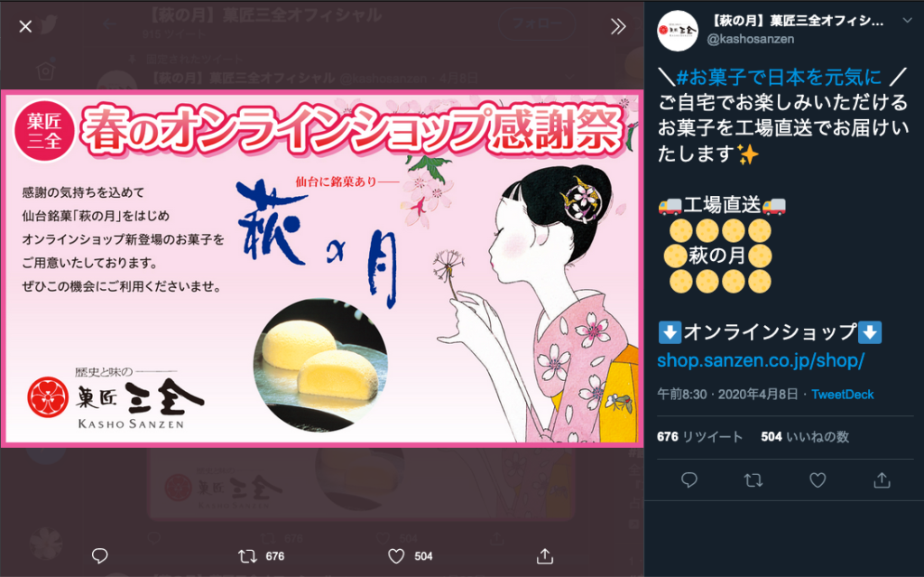Open the @kashosanzen account handle
This screenshot has height=577, width=924.
750,39
